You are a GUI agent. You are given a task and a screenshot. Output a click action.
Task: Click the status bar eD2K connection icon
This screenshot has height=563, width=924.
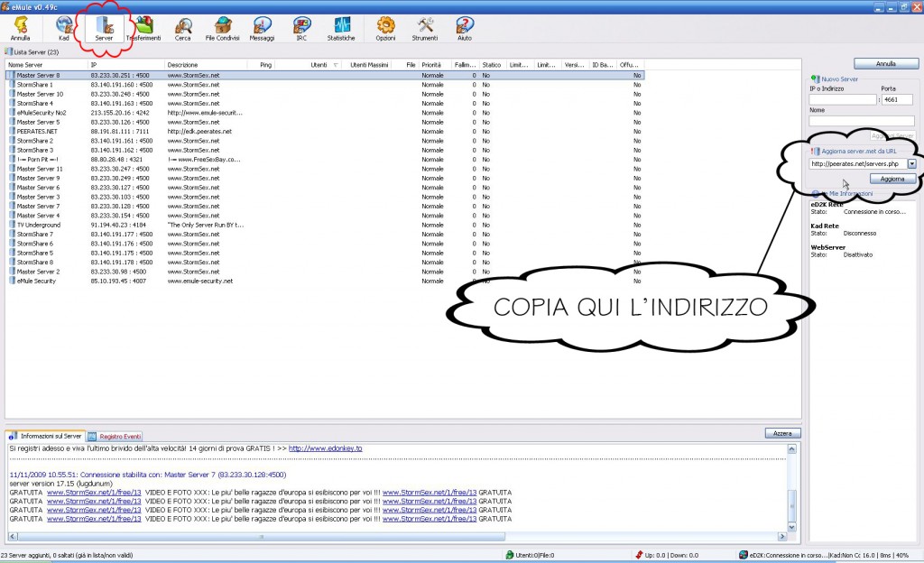tap(744, 555)
